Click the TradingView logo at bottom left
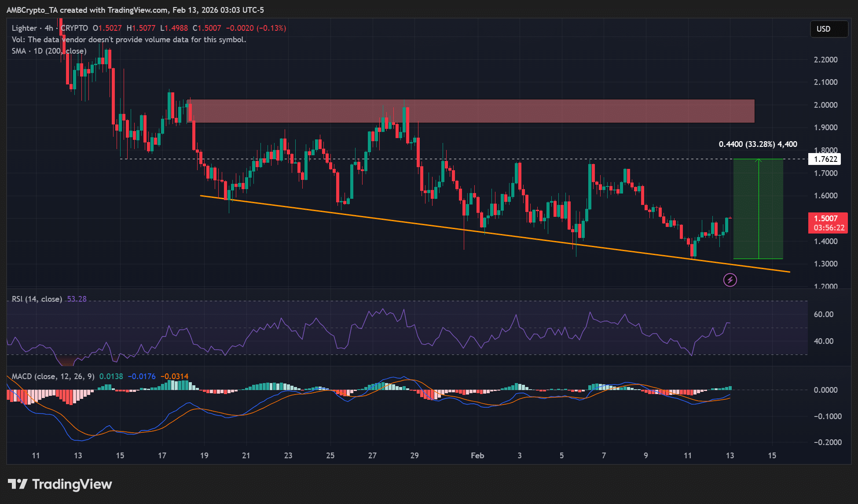Screen dimensions: 858x504 pos(60,484)
